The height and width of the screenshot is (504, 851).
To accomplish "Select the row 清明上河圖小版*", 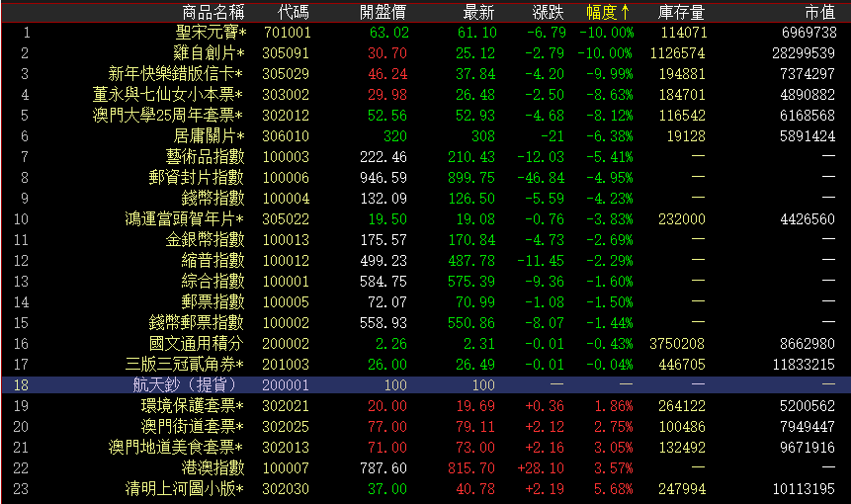I will pos(425,489).
